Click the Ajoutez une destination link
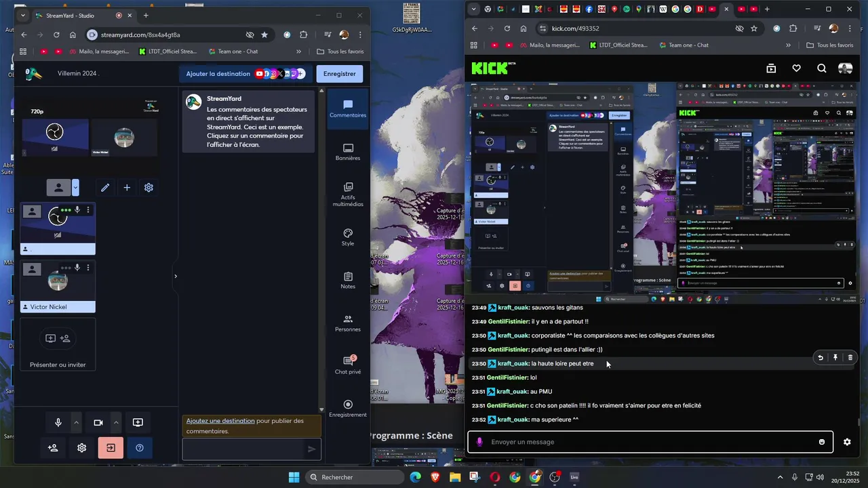The height and width of the screenshot is (488, 868). [220, 421]
